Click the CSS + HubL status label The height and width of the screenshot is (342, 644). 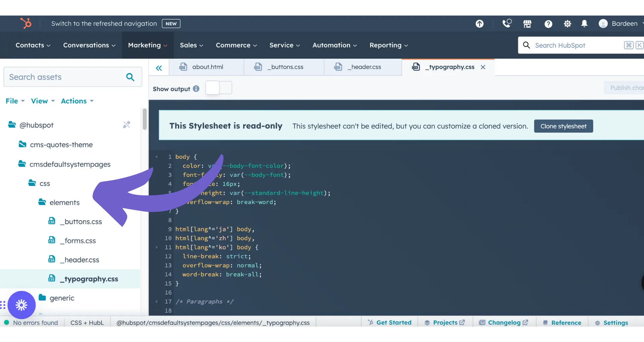[x=87, y=323]
